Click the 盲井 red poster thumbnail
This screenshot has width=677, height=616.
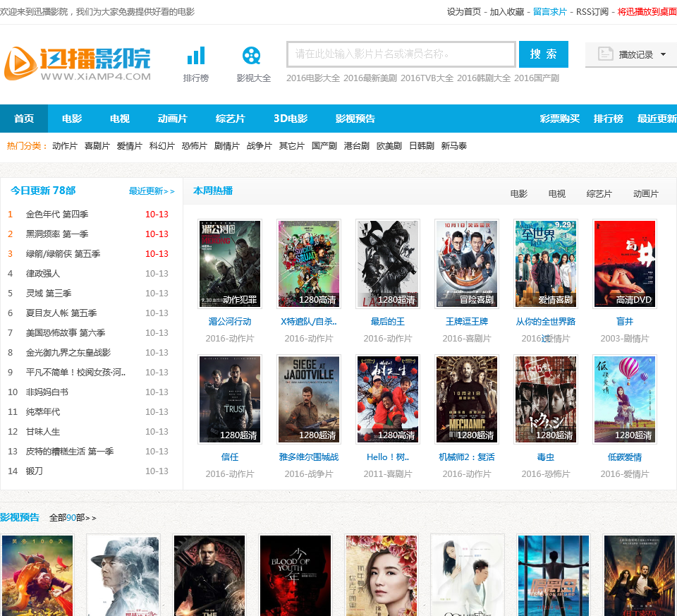(625, 263)
